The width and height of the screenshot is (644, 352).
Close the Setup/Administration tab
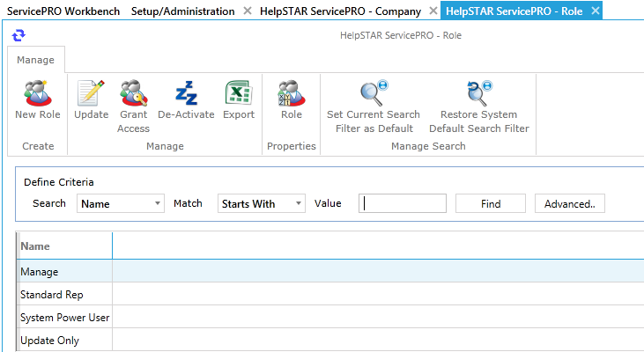248,11
